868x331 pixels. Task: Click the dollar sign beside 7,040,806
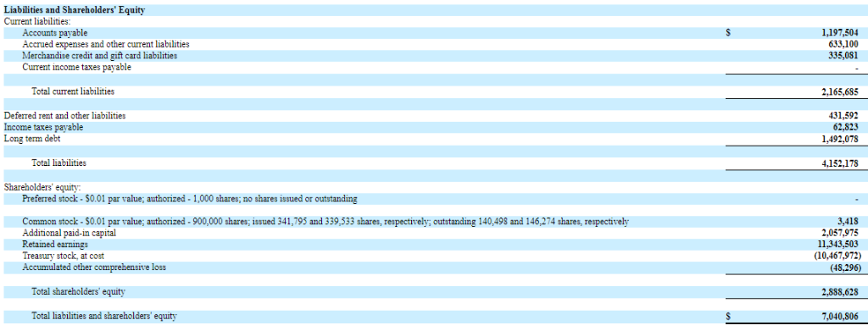728,317
